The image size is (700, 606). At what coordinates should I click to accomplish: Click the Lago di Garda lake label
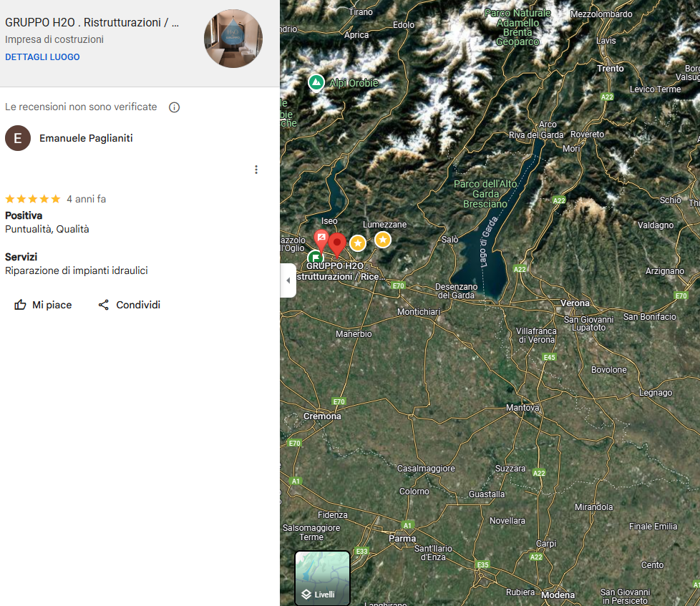[490, 241]
